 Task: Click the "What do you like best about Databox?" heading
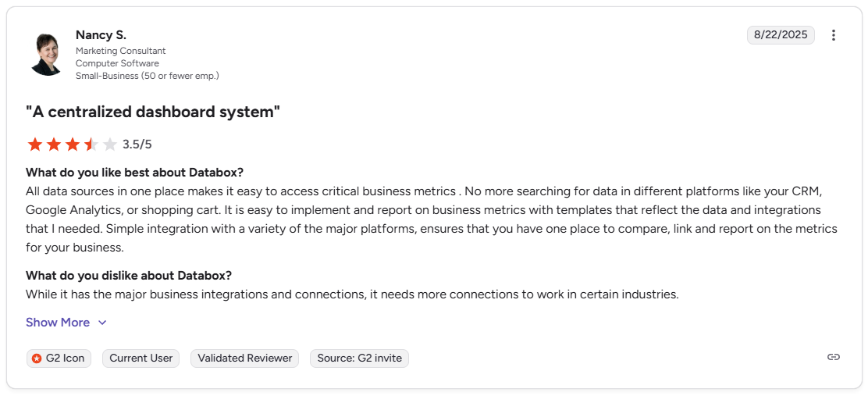point(134,173)
